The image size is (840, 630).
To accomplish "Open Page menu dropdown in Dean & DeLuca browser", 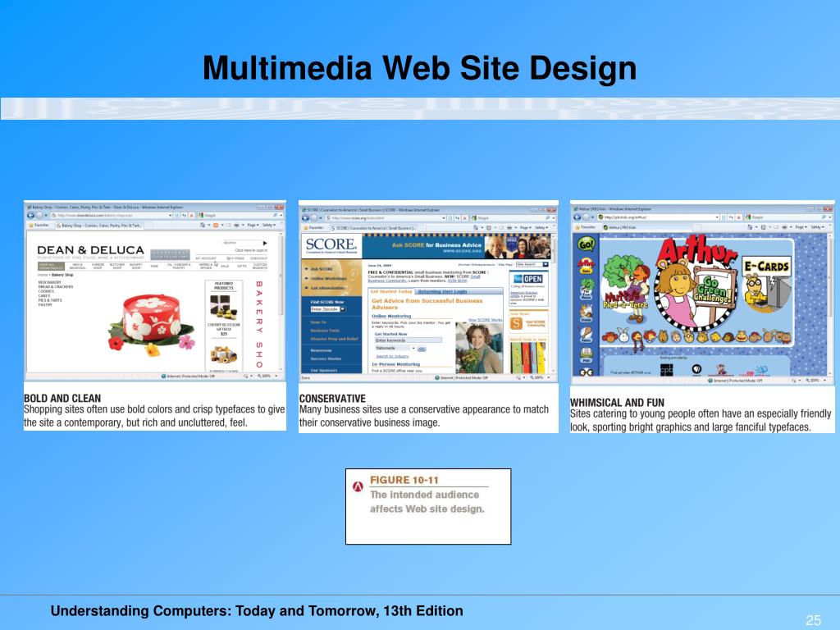I will coord(252,225).
